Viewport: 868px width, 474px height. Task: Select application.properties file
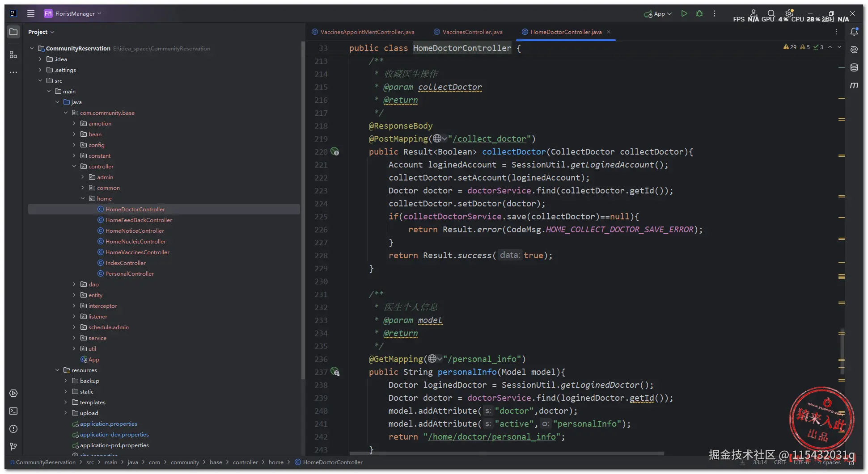[x=108, y=424]
